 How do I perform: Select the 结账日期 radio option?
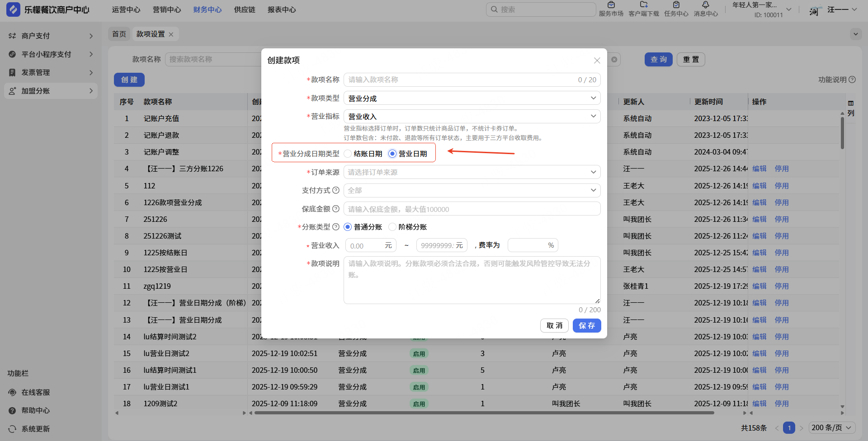pyautogui.click(x=348, y=154)
